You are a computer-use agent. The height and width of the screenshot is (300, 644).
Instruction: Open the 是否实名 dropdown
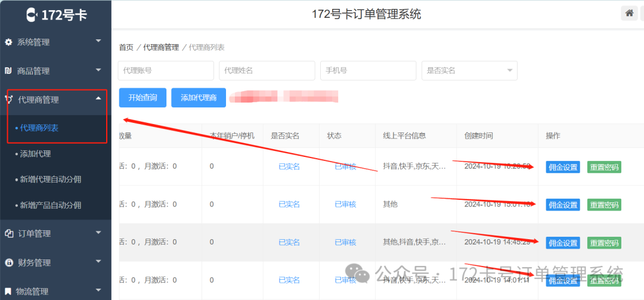[x=469, y=71]
